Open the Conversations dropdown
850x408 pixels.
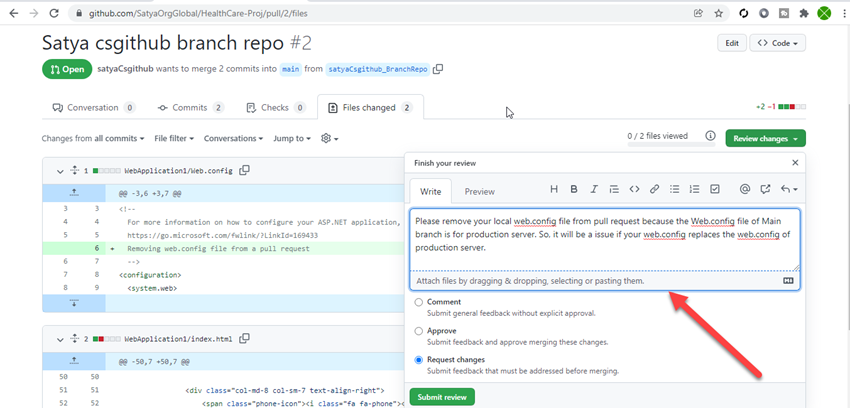pos(233,139)
